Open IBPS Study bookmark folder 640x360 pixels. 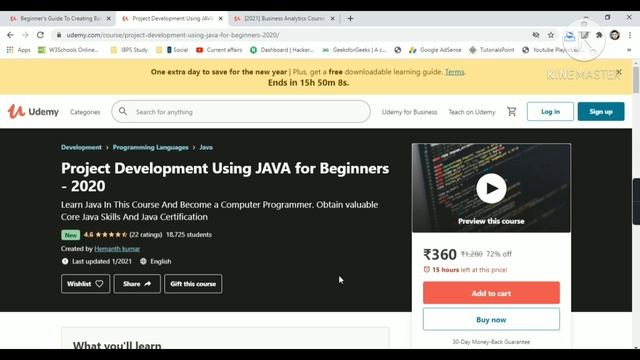pyautogui.click(x=129, y=50)
